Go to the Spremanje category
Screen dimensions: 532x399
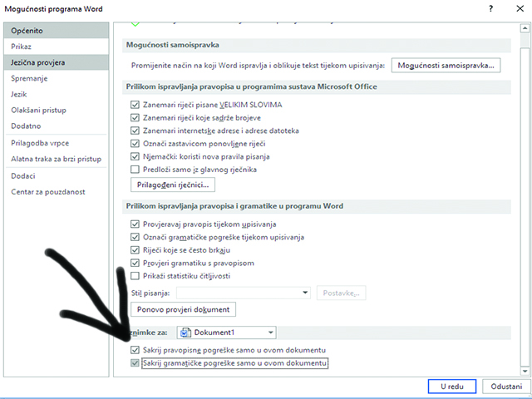point(57,78)
